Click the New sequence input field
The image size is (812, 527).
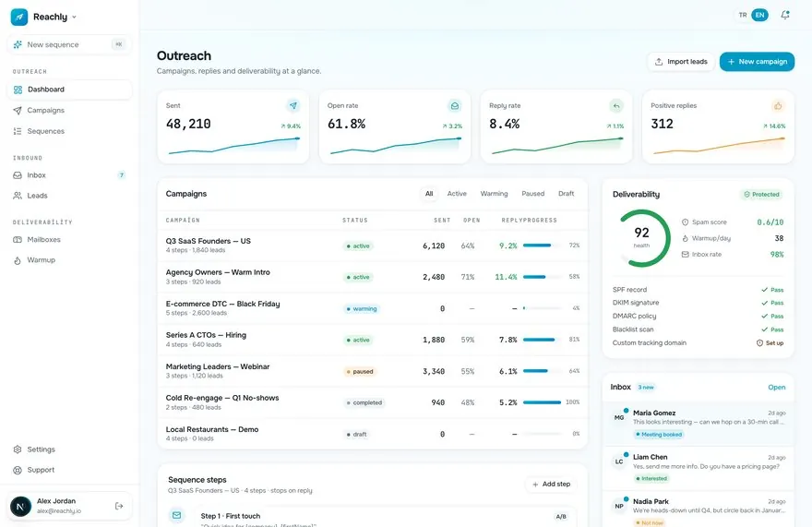click(x=69, y=44)
